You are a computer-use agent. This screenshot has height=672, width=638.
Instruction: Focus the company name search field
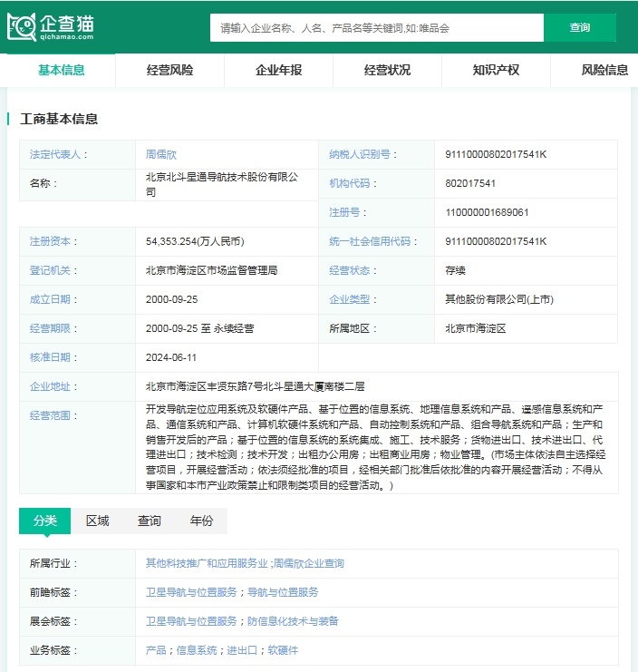pos(377,28)
